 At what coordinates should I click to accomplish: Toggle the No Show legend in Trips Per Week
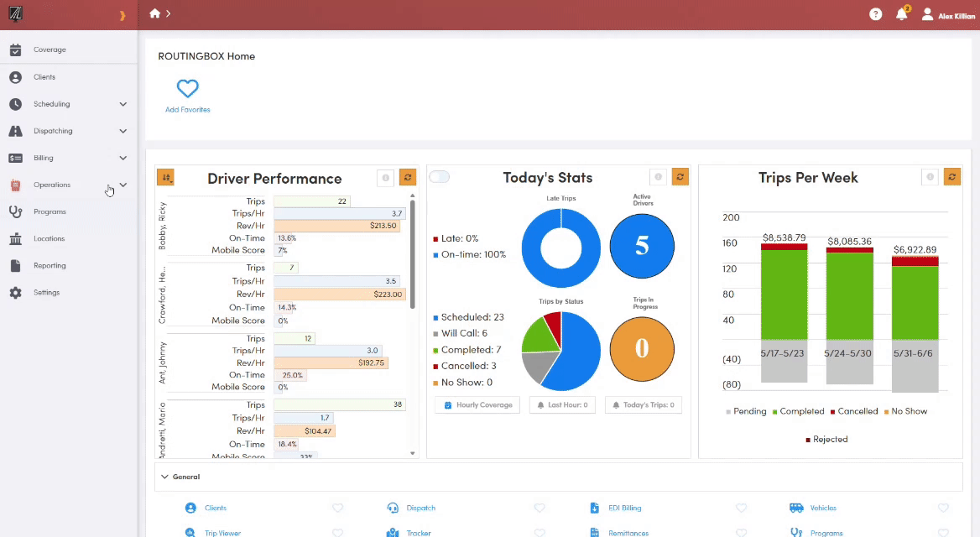point(905,411)
